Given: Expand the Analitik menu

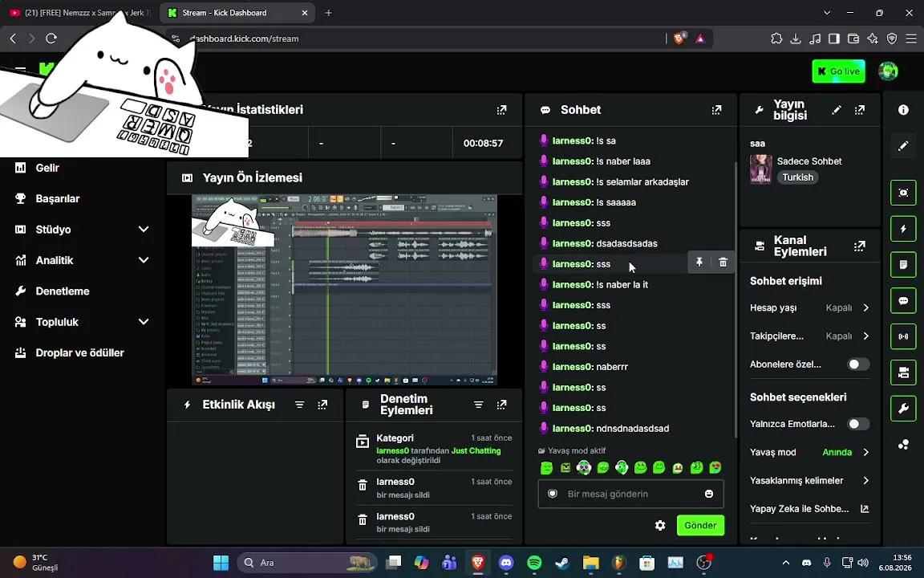Looking at the screenshot, I should click(x=81, y=260).
